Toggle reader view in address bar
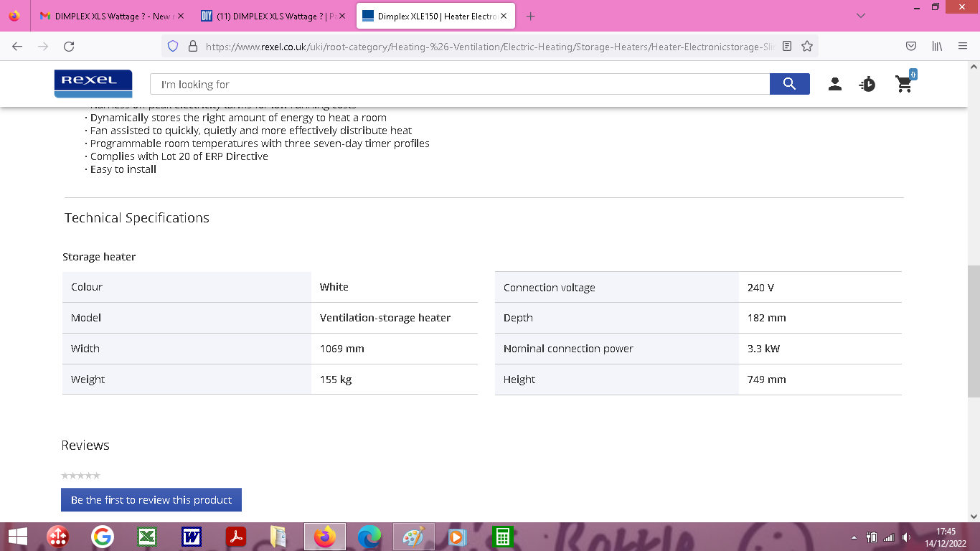 [787, 46]
